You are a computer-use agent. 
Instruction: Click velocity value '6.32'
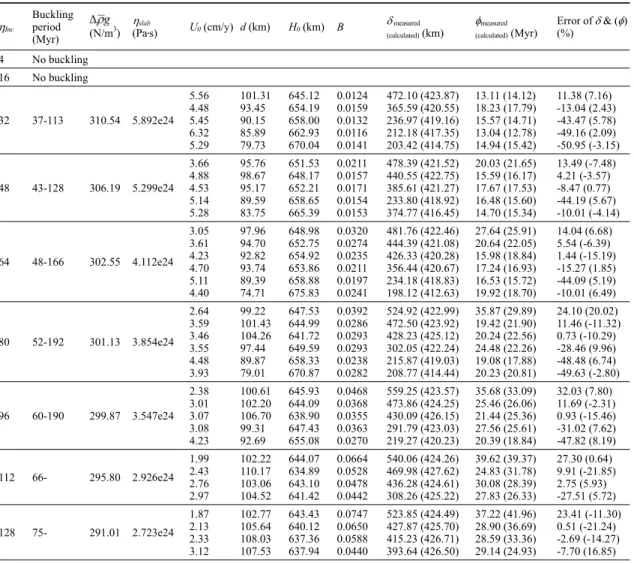click(199, 133)
